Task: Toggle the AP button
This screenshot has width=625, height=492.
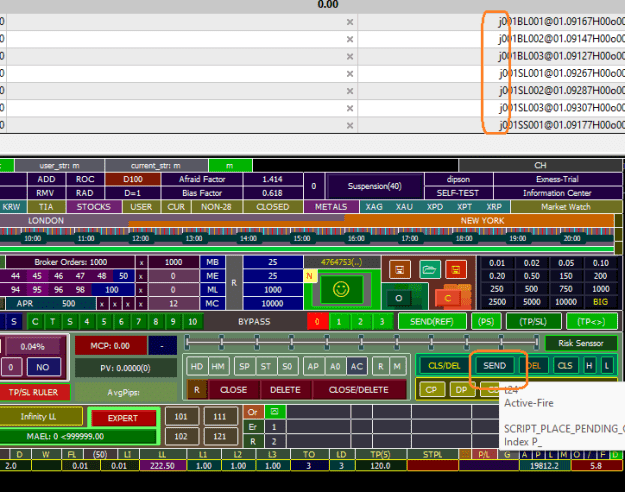Action: (313, 366)
